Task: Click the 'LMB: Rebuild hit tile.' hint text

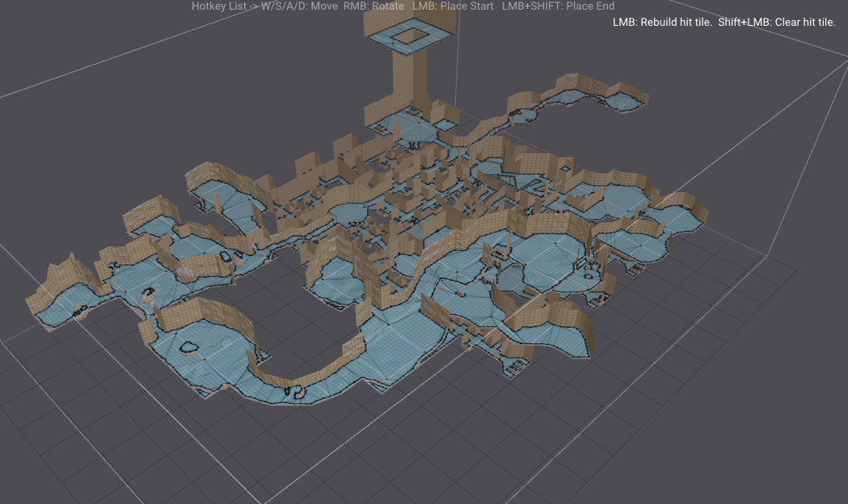Action: (x=662, y=23)
